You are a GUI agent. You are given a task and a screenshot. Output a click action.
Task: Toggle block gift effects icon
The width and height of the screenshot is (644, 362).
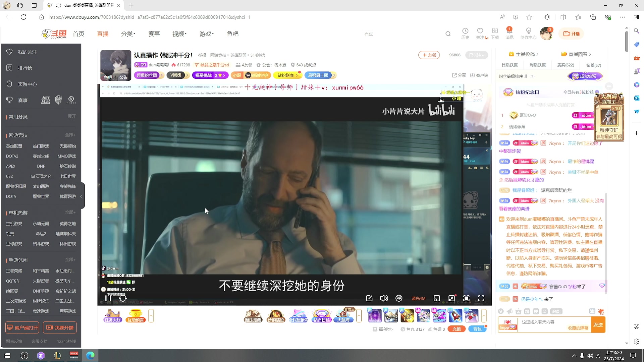point(601,311)
